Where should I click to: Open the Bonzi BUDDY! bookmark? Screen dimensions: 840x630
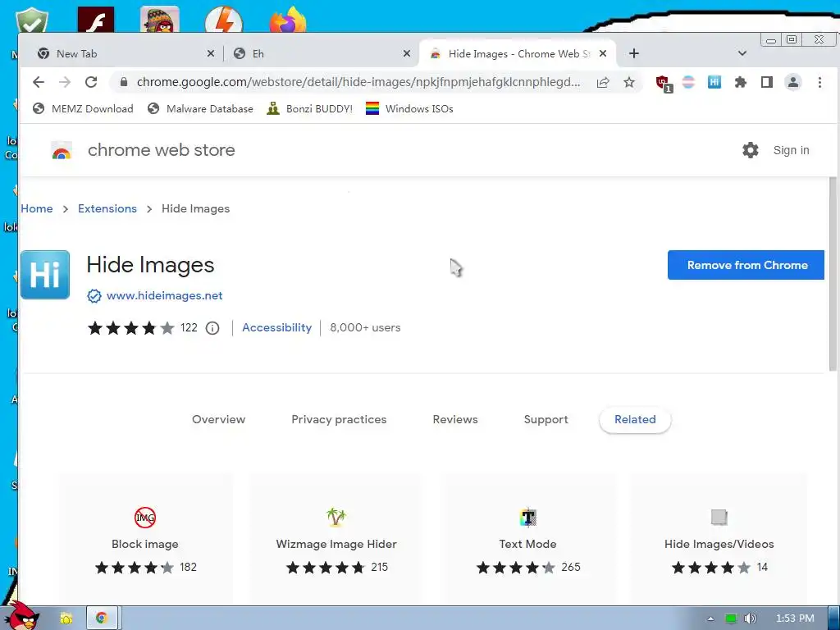point(309,109)
